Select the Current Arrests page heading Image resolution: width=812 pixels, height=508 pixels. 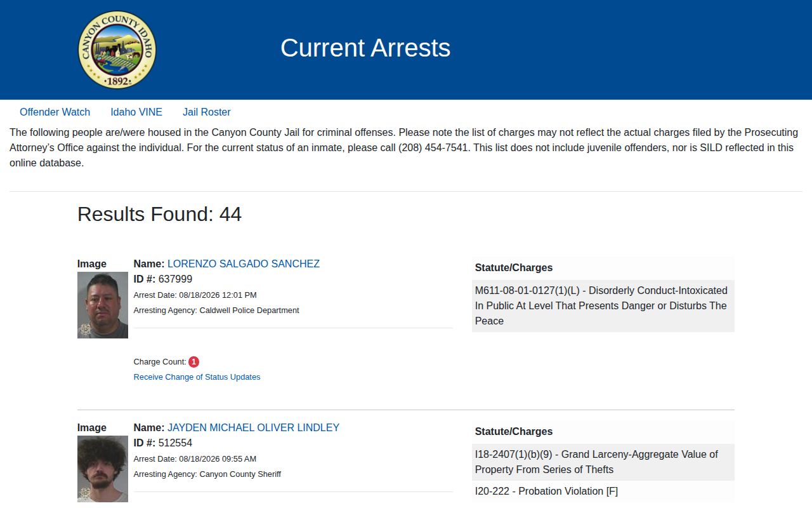(x=365, y=48)
